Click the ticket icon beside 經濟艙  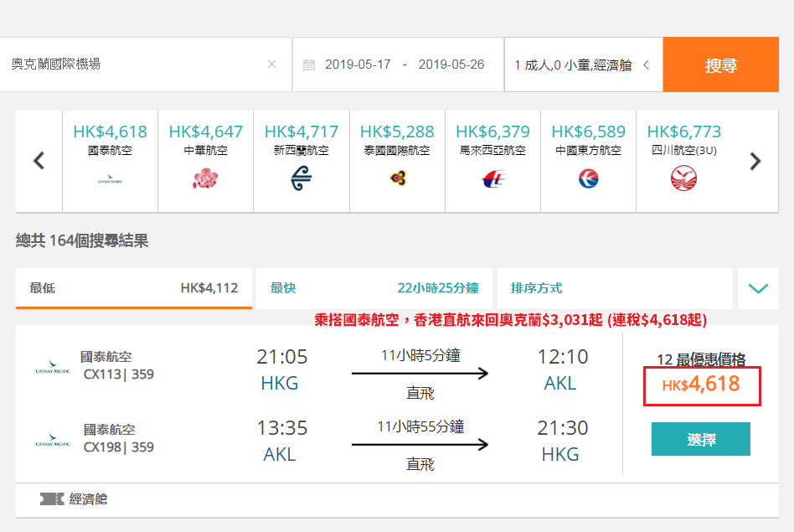pos(52,499)
